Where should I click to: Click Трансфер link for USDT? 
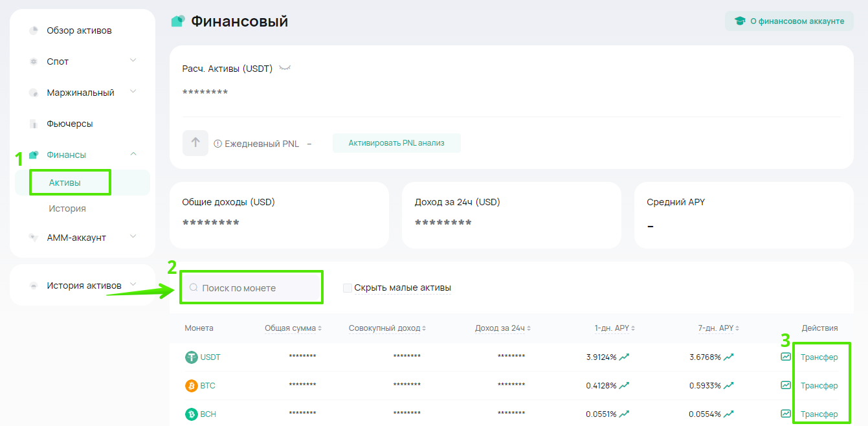(819, 357)
